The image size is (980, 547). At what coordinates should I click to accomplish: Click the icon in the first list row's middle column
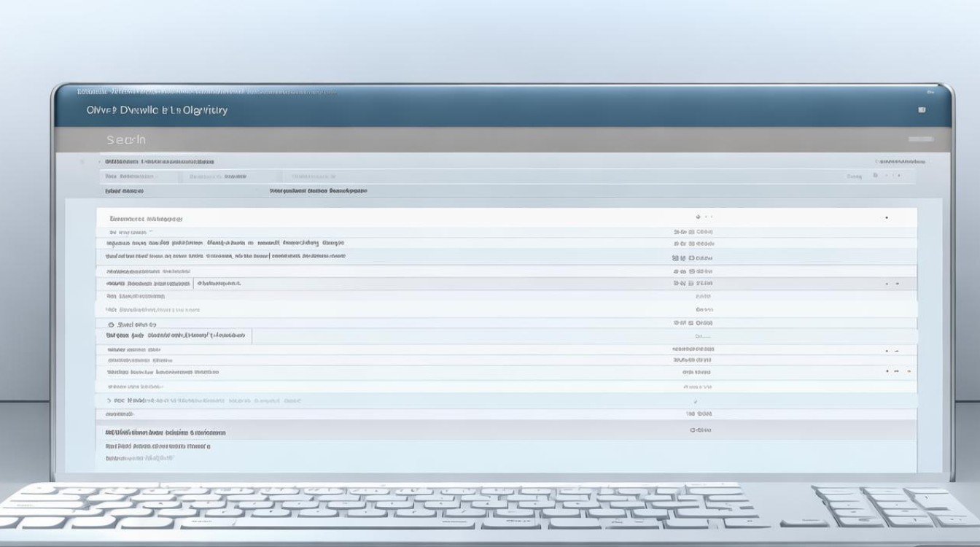699,217
